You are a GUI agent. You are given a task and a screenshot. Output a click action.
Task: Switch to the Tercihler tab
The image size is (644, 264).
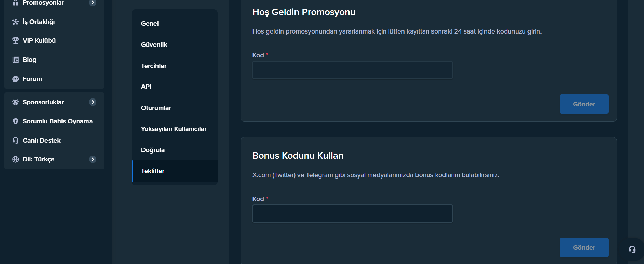tap(154, 66)
